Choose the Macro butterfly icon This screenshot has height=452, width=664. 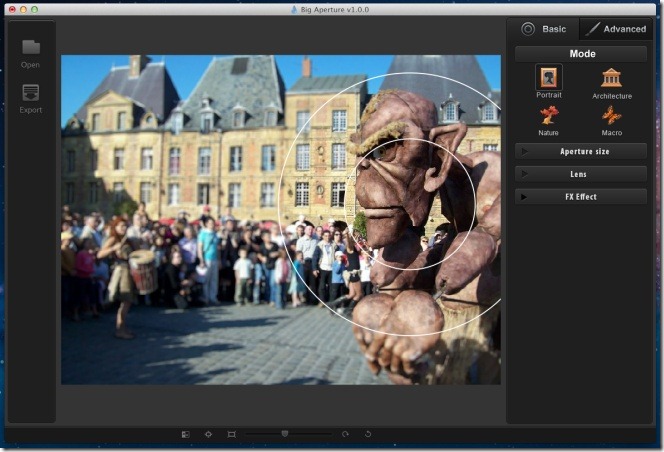pyautogui.click(x=611, y=115)
